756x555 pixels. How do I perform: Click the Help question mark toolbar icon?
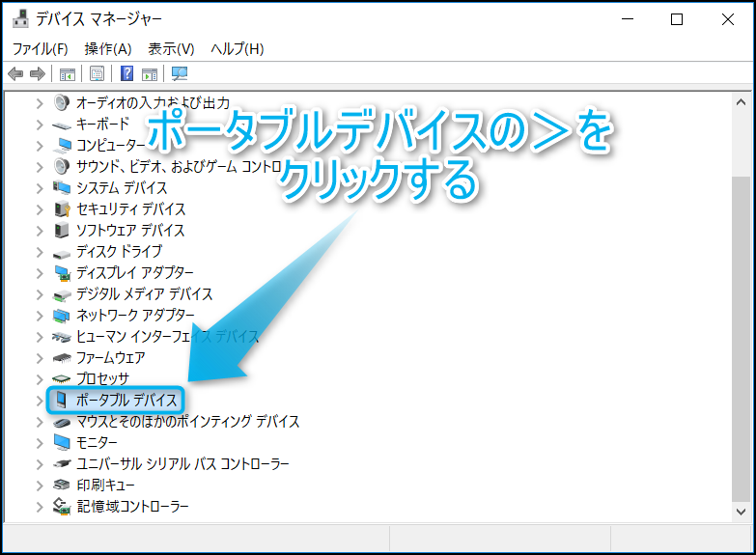pos(126,74)
